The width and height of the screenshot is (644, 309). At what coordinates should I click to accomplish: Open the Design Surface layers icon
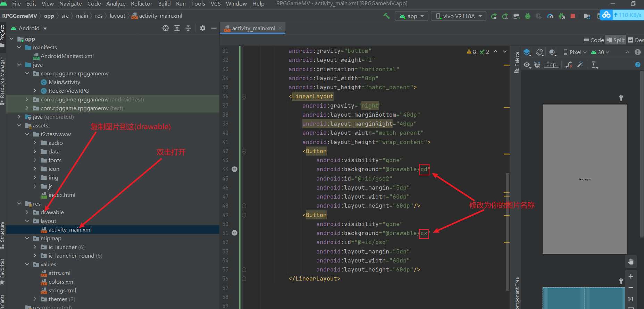527,52
